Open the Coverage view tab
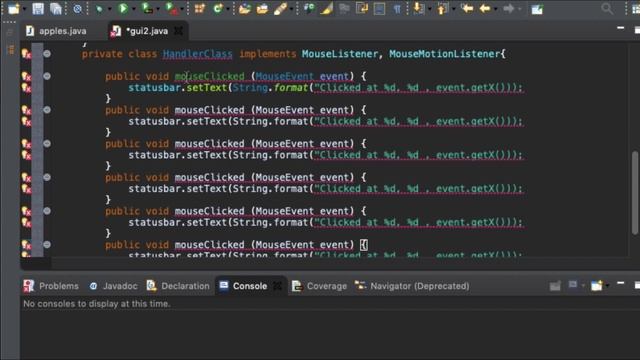 tap(319, 286)
